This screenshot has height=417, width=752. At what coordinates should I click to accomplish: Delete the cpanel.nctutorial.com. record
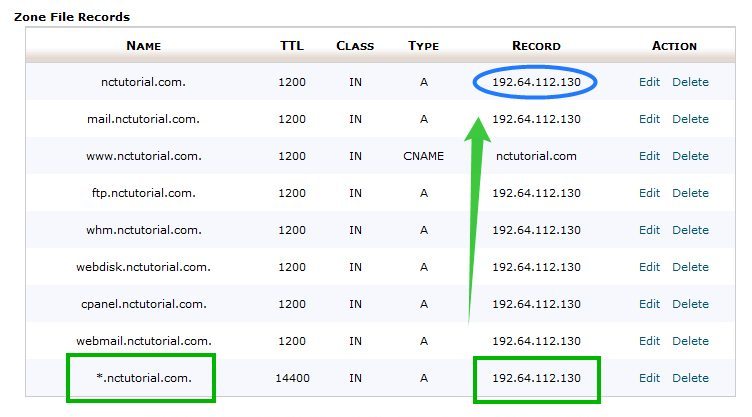[x=690, y=304]
